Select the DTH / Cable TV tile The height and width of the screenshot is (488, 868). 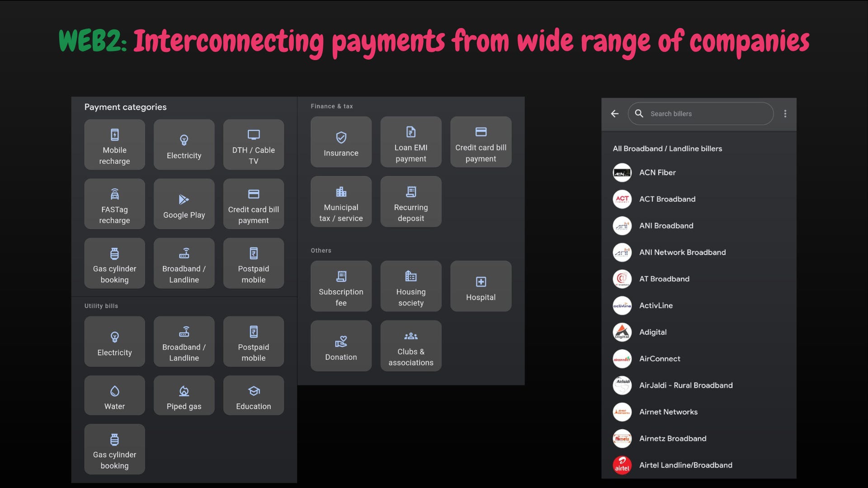pyautogui.click(x=253, y=145)
